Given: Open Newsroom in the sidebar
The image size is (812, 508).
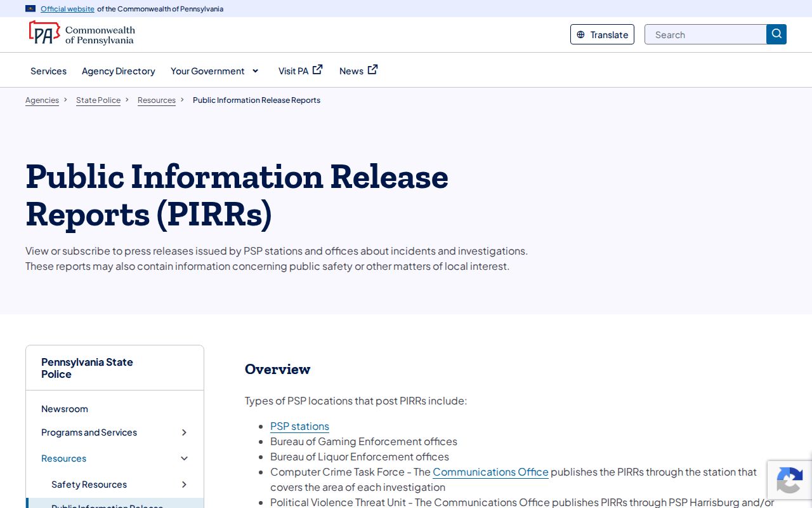Looking at the screenshot, I should tap(65, 409).
